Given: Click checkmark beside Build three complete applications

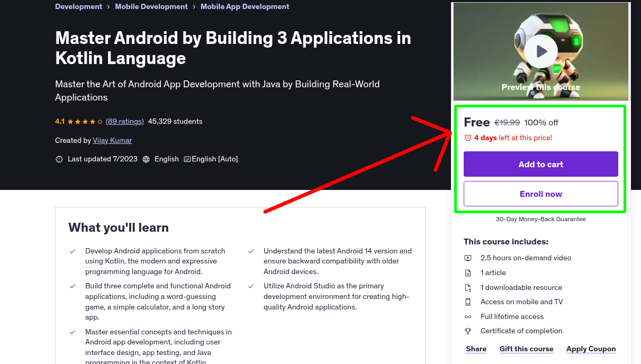Looking at the screenshot, I should pyautogui.click(x=73, y=286).
